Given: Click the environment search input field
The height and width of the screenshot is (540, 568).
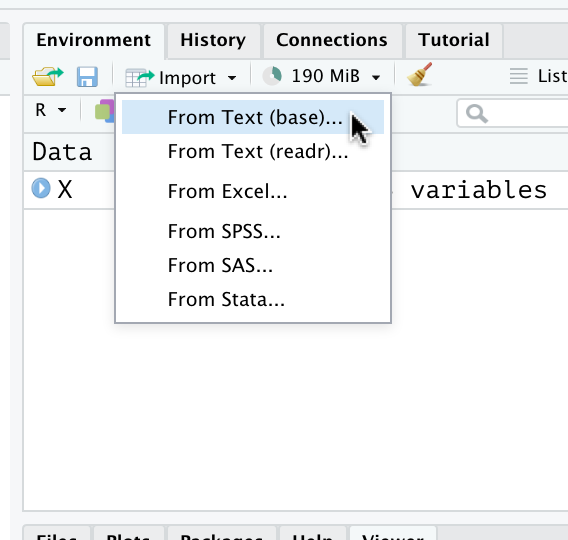Looking at the screenshot, I should pos(513,113).
